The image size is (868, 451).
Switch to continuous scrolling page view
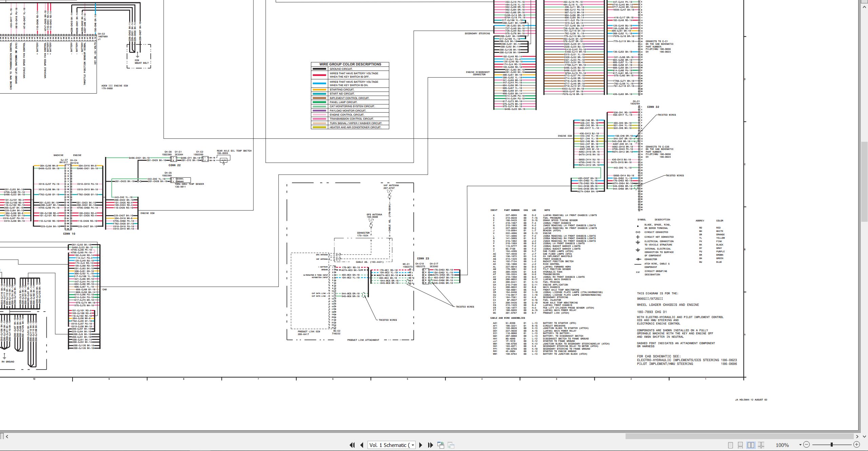(741, 445)
